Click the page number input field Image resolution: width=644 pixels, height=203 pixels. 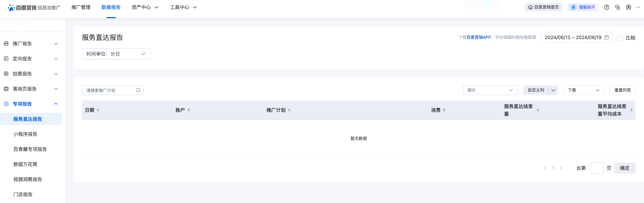click(597, 168)
